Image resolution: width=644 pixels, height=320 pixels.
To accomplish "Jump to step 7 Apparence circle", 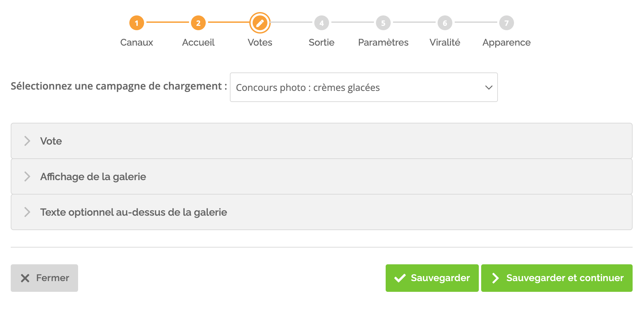I will (507, 23).
